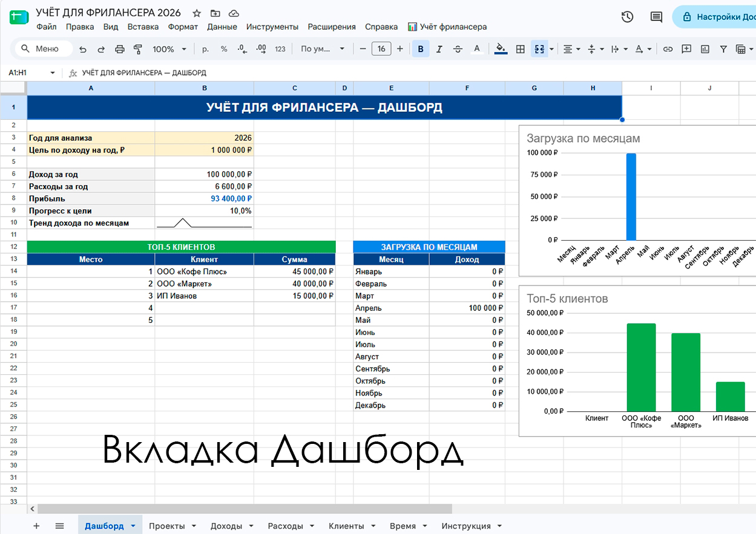
Task: Move document to a folder
Action: click(215, 13)
